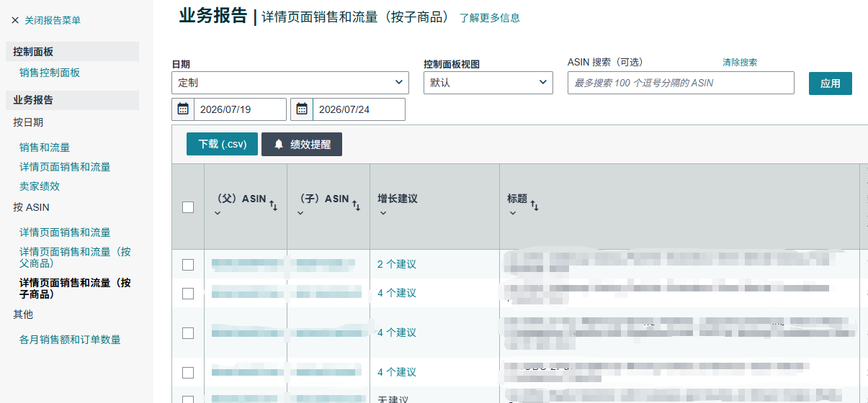The height and width of the screenshot is (403, 868).
Task: Click the 按日期 group label
Action: [28, 122]
